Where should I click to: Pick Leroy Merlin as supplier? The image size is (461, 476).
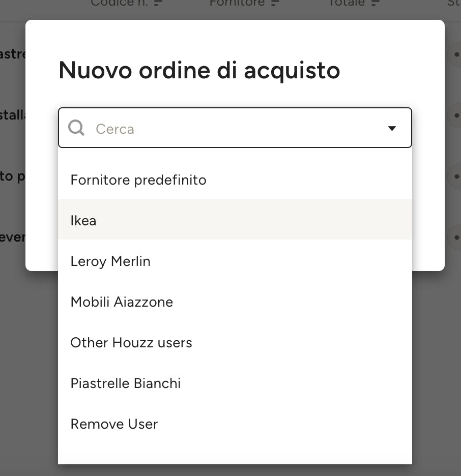(x=235, y=261)
